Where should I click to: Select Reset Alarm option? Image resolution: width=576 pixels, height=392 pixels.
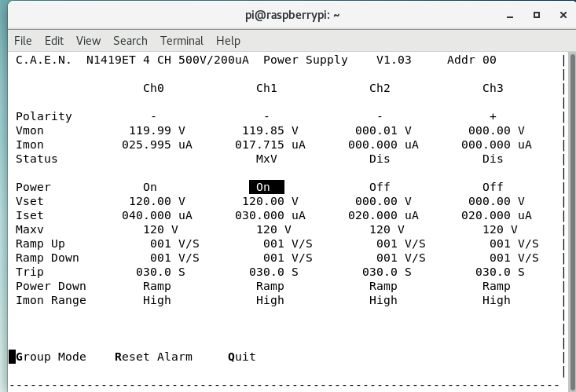[153, 357]
